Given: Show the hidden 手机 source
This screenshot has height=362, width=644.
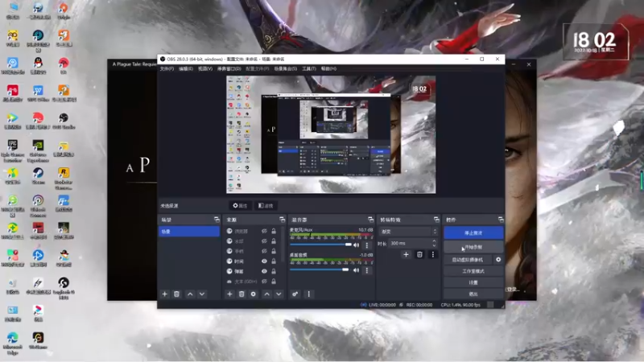Looking at the screenshot, I should click(x=264, y=251).
